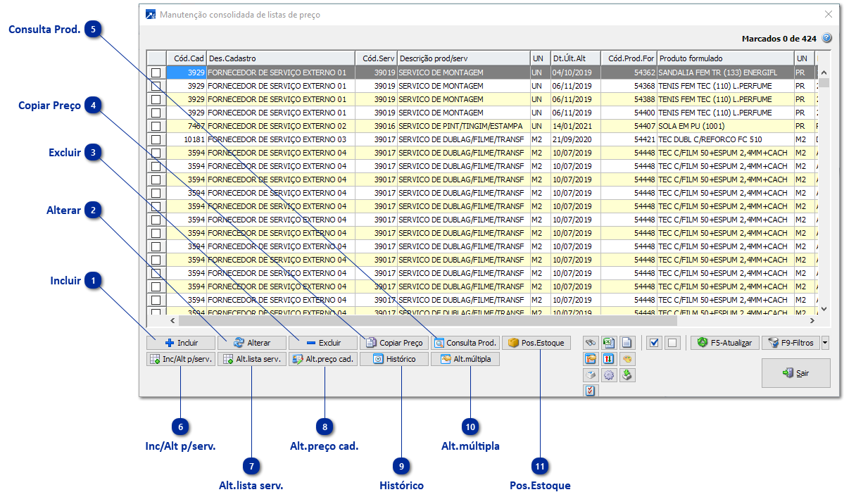Click the Des.Cadastro column header

(280, 58)
